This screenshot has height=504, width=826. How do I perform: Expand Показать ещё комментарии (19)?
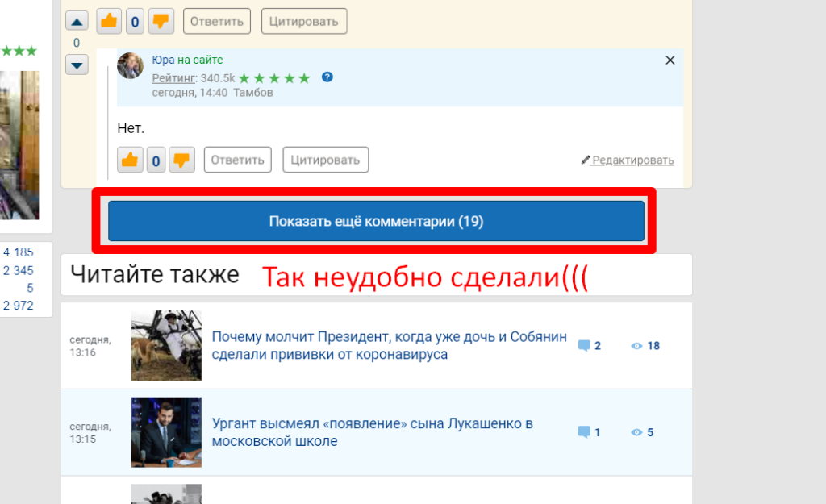(376, 221)
